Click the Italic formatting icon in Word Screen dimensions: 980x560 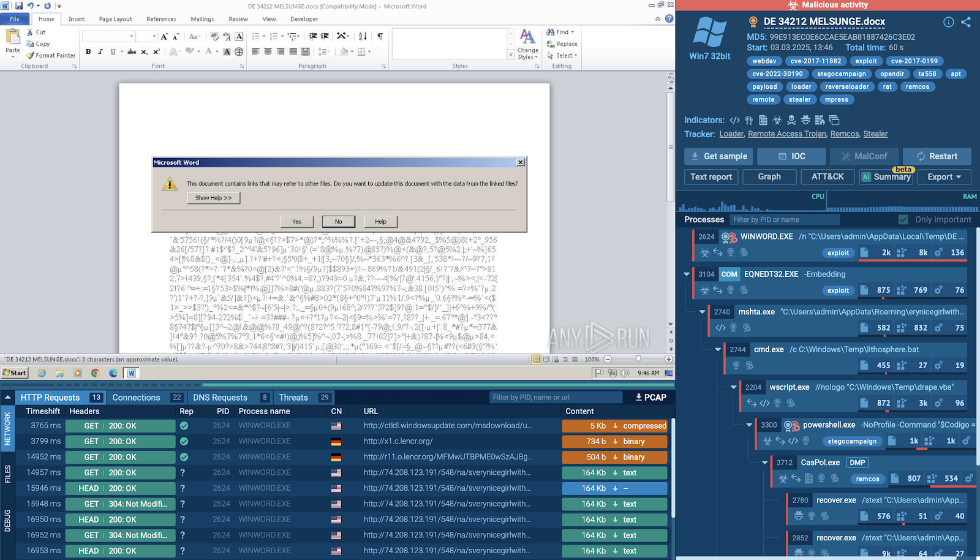pyautogui.click(x=100, y=52)
